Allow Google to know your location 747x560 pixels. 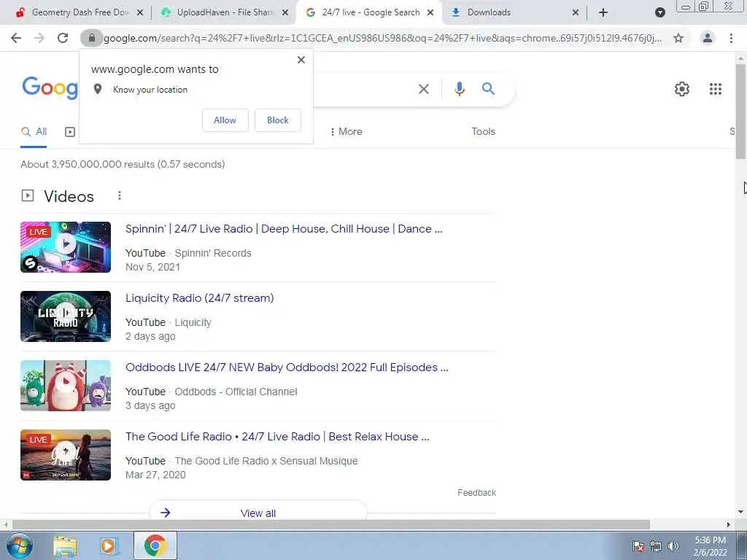225,120
